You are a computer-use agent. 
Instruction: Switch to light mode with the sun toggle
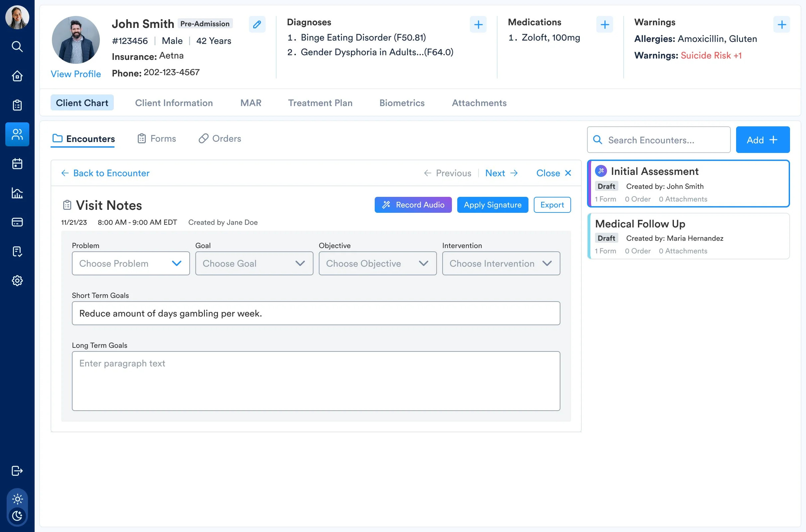pyautogui.click(x=17, y=499)
